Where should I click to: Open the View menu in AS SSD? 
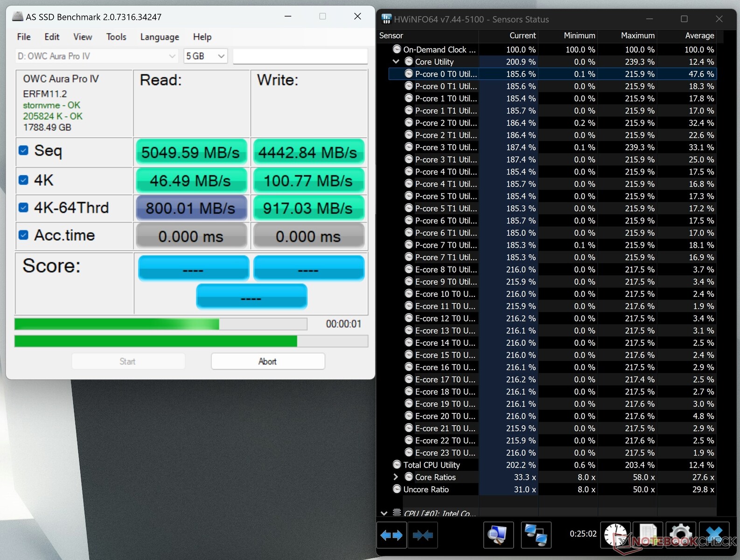(x=83, y=37)
